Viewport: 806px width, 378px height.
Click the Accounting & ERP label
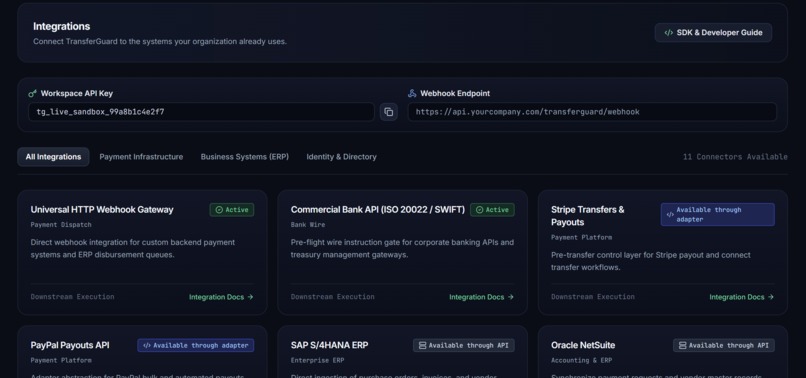click(581, 361)
